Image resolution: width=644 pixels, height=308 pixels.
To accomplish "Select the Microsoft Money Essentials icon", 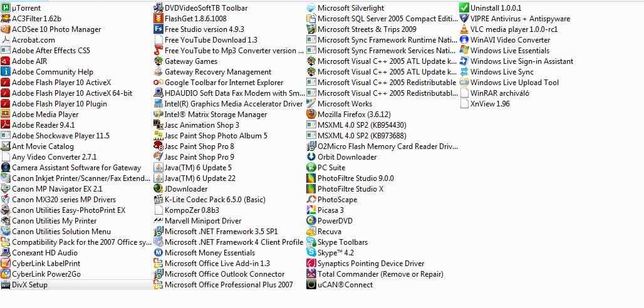I will click(x=158, y=252).
